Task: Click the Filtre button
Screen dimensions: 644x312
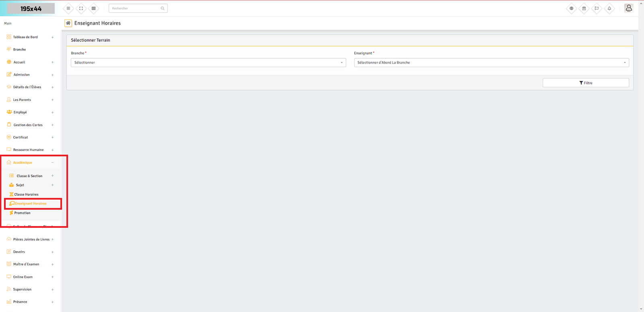Action: click(x=586, y=83)
